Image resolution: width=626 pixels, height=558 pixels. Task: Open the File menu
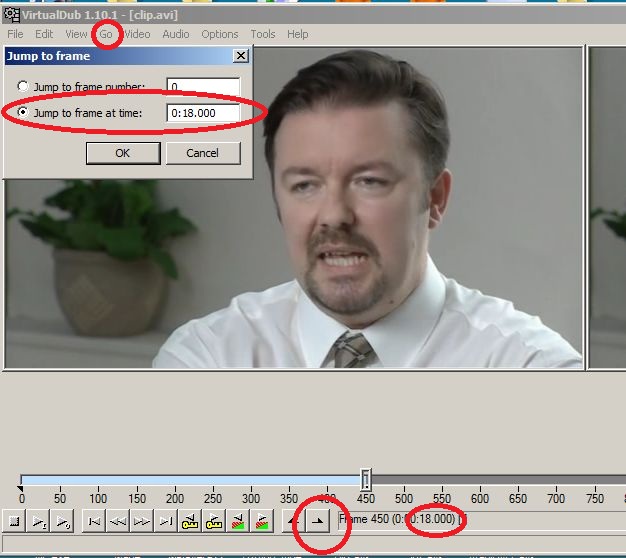[15, 34]
